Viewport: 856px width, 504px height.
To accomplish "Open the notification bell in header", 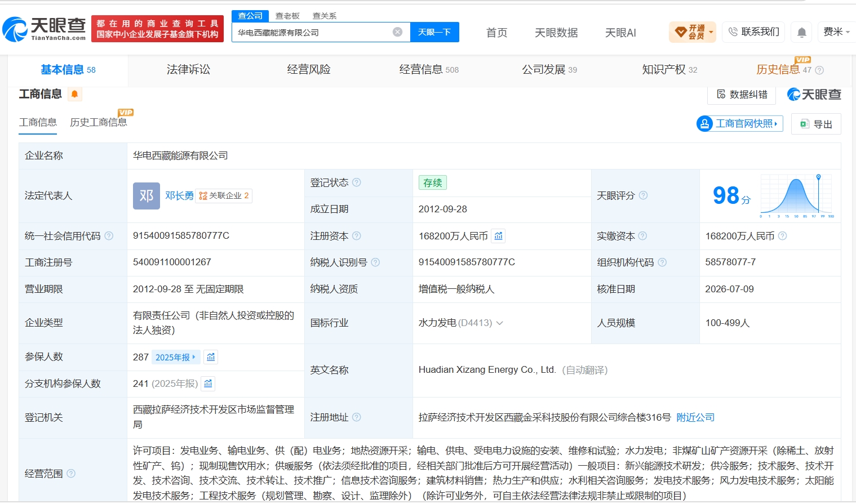I will pyautogui.click(x=801, y=32).
